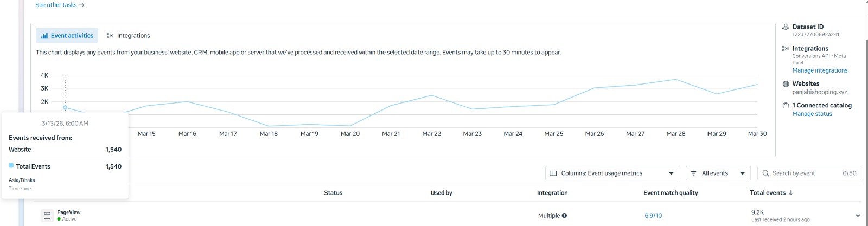Open the 6.9/10 event match quality link

[653, 216]
